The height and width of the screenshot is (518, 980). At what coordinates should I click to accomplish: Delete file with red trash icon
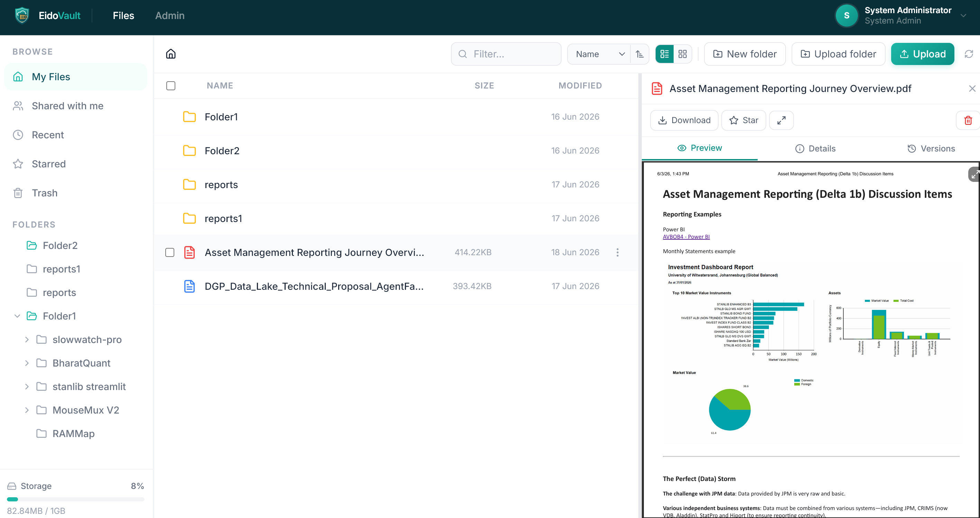pos(968,120)
